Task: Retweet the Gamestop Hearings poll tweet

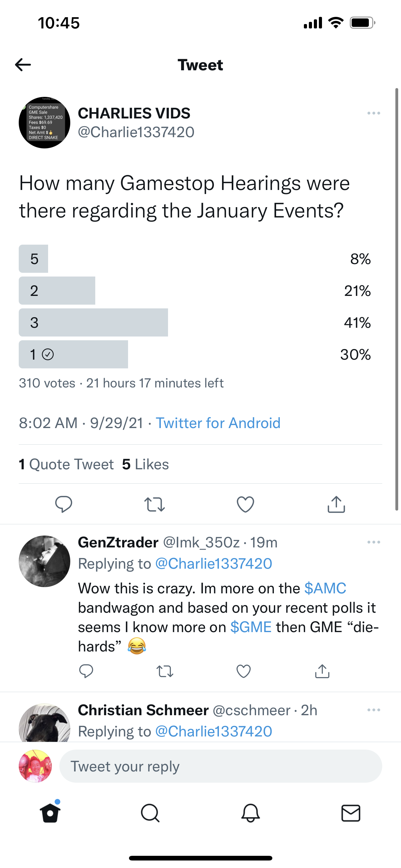Action: pyautogui.click(x=155, y=504)
